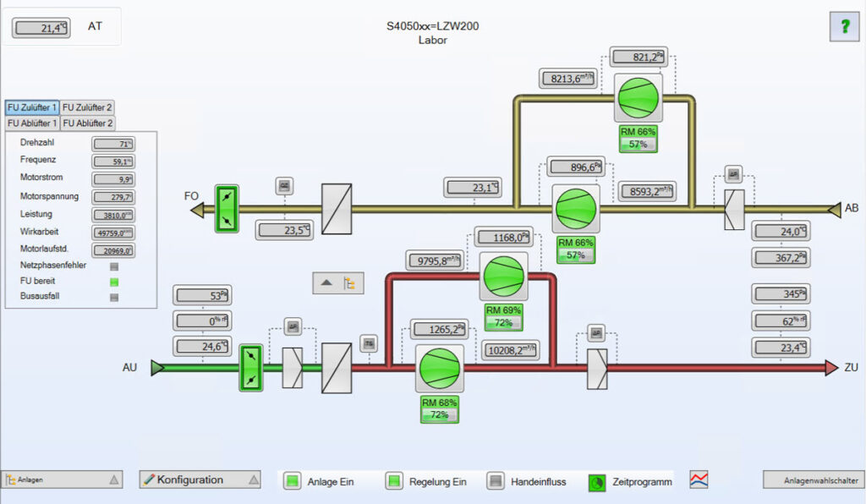866x504 pixels.
Task: Toggle the Anlage Ein indicator
Action: pyautogui.click(x=293, y=481)
